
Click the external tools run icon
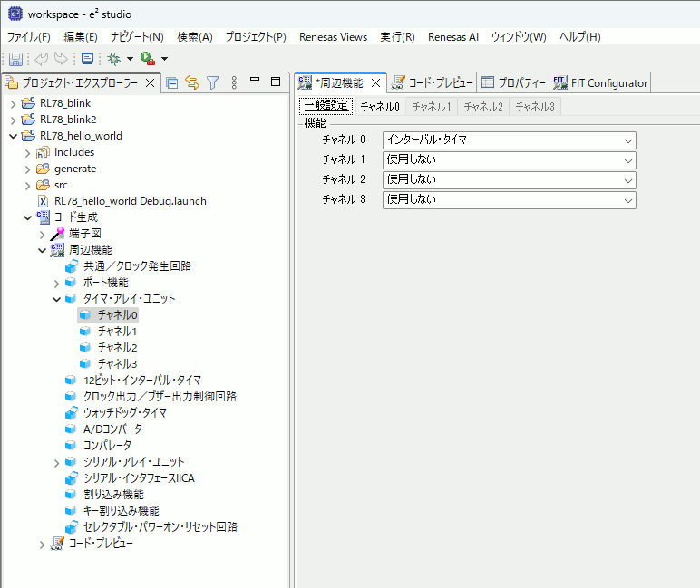click(x=147, y=59)
